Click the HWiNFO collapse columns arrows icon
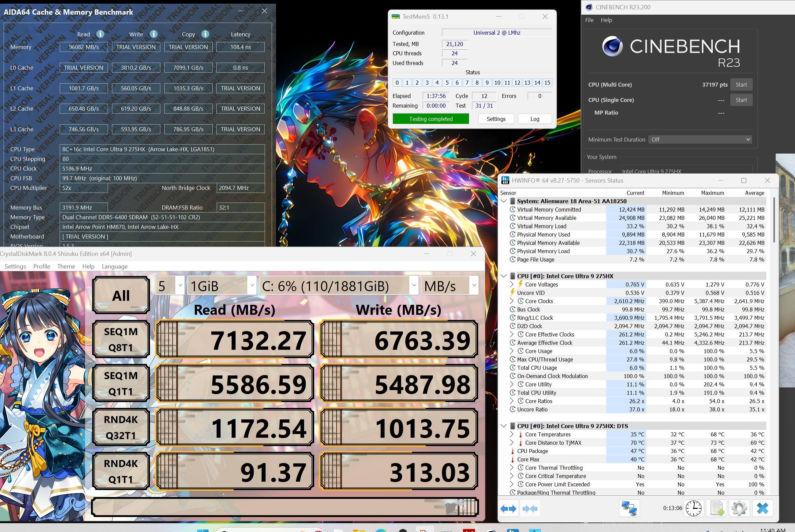Viewport: 795px width, 532px height. point(530,509)
